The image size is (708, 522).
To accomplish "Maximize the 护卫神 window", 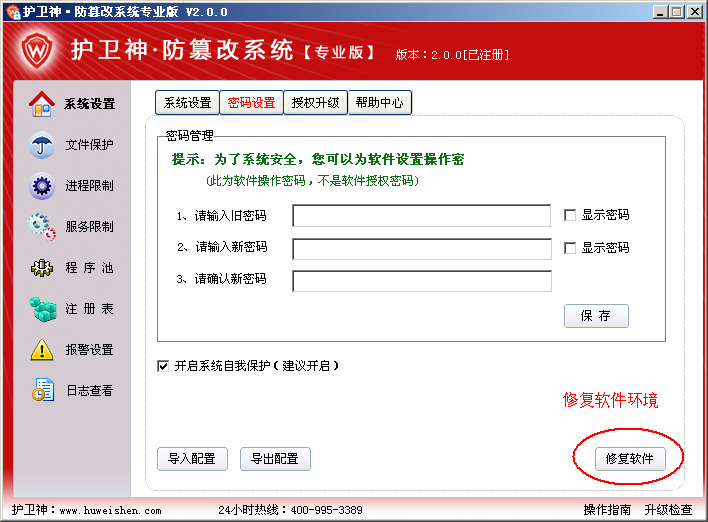I will point(677,12).
